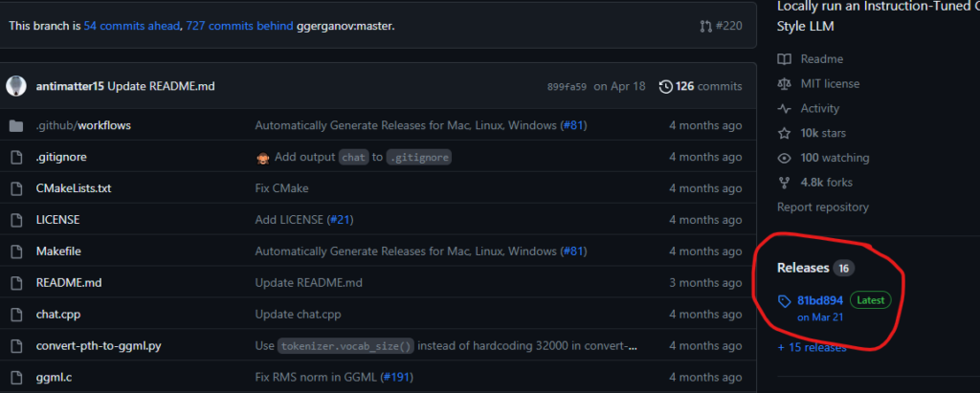Viewport: 980px width, 393px height.
Task: Open commit hash 899fa59
Action: 567,87
